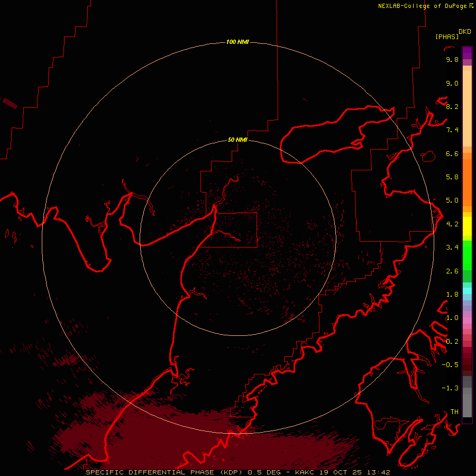476x476 pixels.
Task: Click the 9.8 value on the color scale
Action: [x=452, y=59]
